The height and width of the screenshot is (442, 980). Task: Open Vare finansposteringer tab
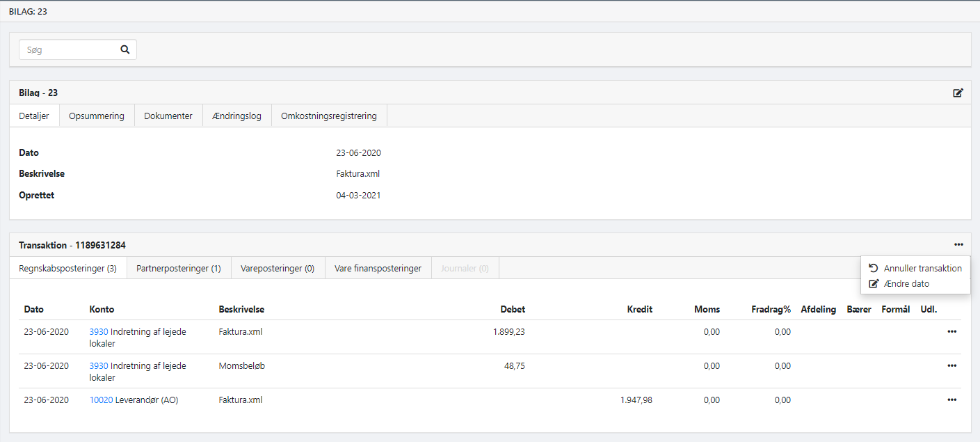click(378, 268)
